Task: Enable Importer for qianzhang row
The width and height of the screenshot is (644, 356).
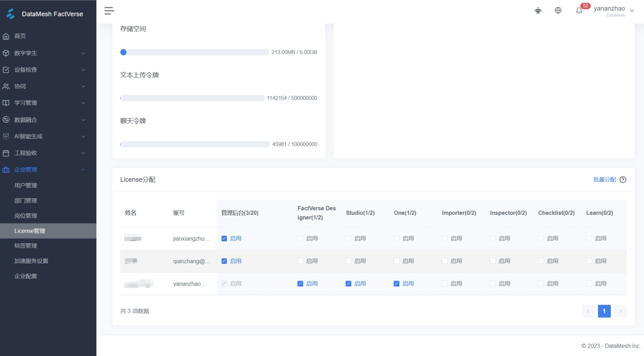Action: pyautogui.click(x=445, y=261)
